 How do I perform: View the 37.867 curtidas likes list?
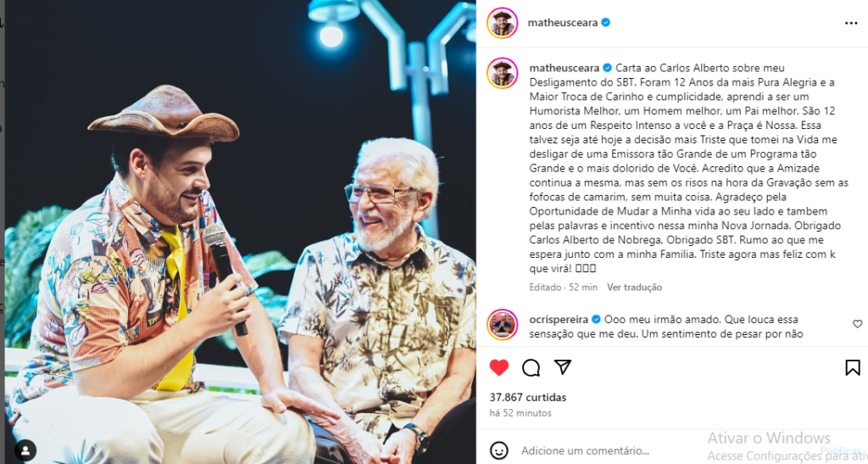527,398
